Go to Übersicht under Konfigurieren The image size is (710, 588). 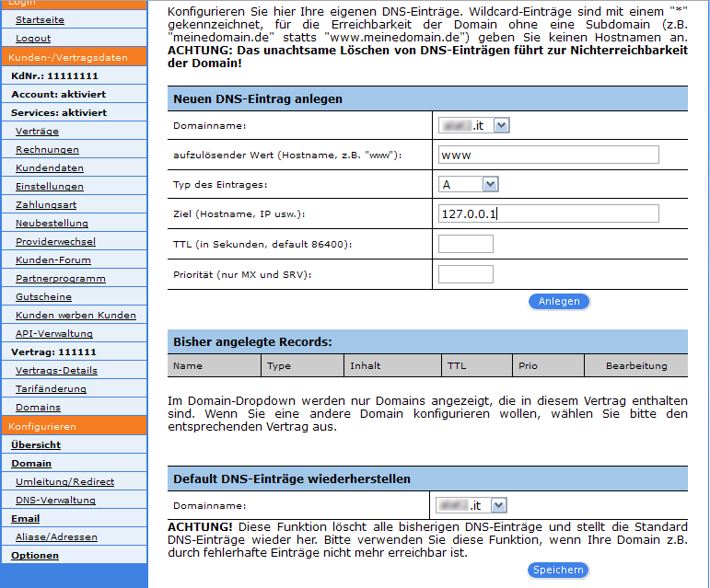pyautogui.click(x=36, y=445)
